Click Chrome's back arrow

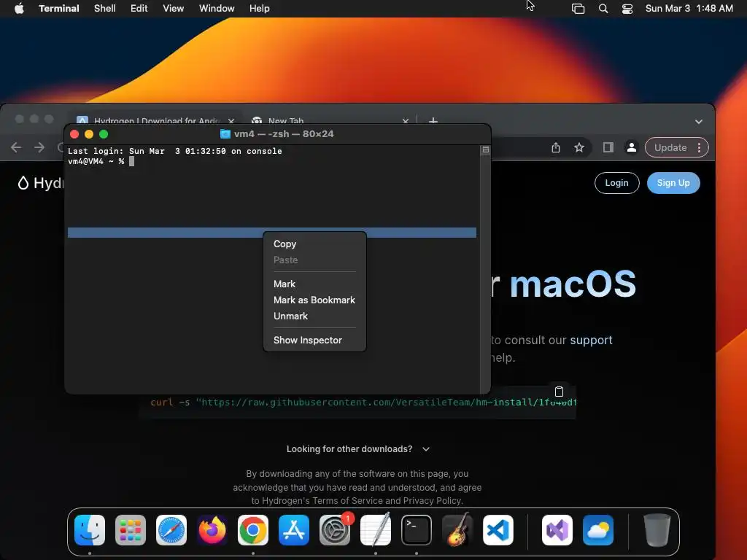pos(16,147)
